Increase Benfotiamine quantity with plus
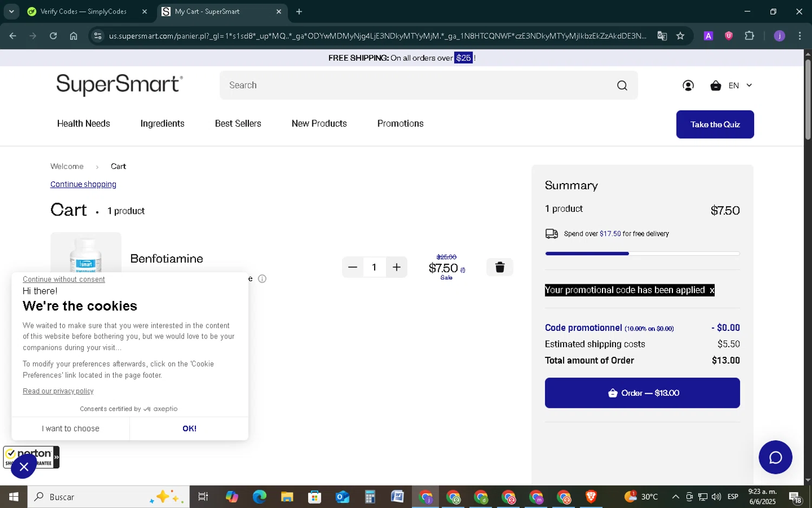Viewport: 812px width, 508px height. tap(397, 268)
